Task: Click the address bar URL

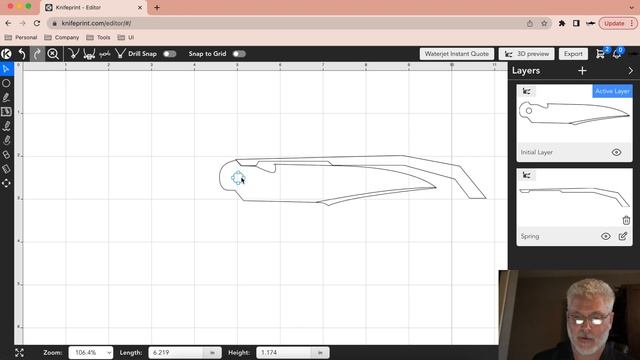Action: point(96,23)
